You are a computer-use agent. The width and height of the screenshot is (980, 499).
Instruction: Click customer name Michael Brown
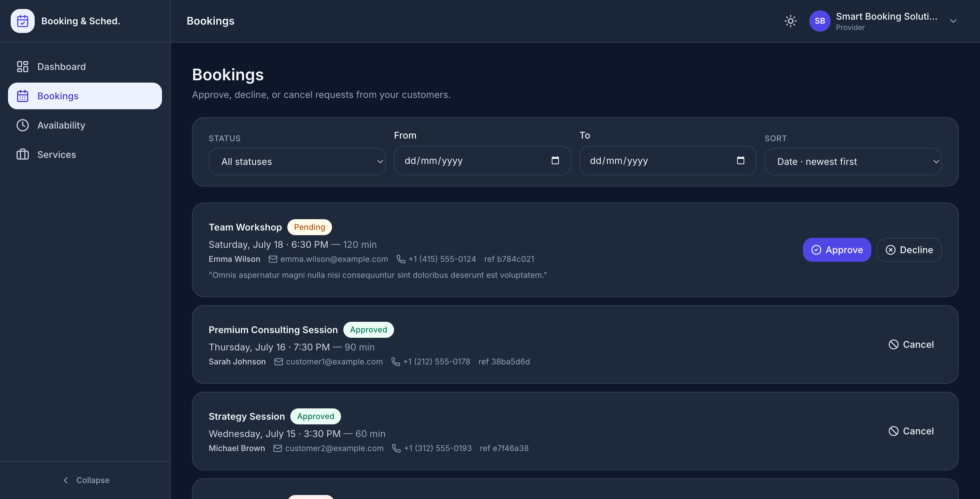pyautogui.click(x=237, y=448)
